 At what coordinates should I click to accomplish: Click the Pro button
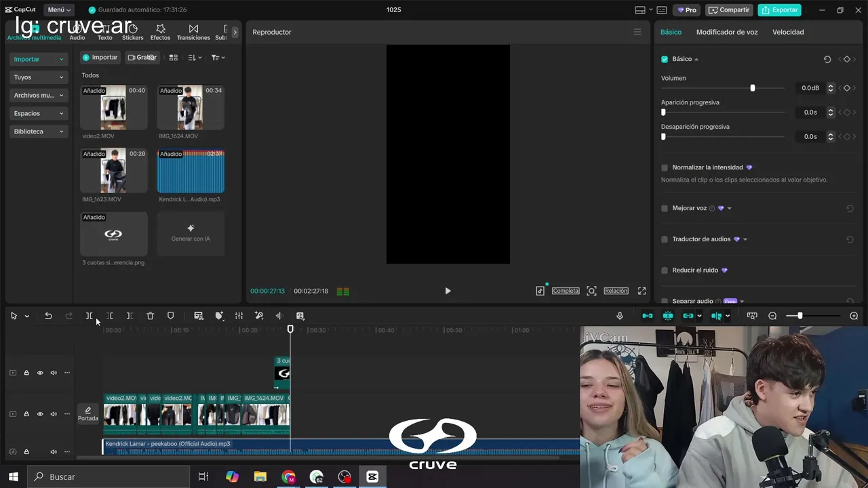point(687,10)
